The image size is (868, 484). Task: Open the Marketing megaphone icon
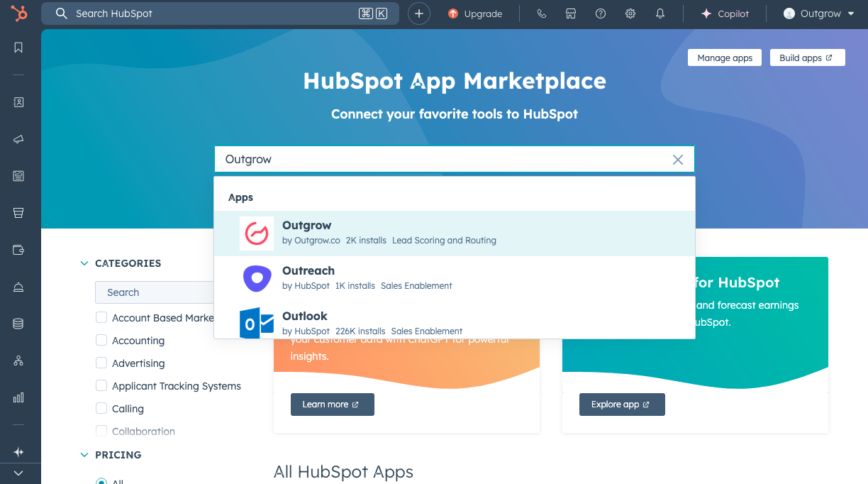pyautogui.click(x=18, y=139)
